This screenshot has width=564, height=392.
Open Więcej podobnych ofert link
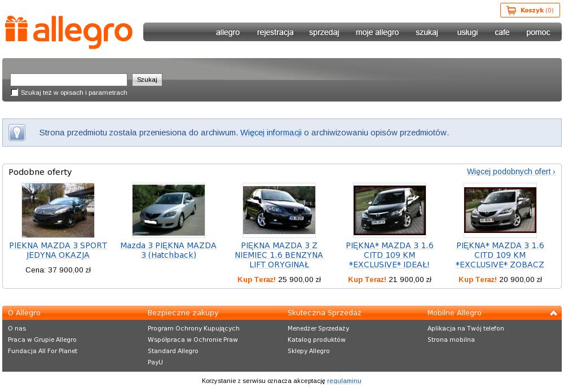pos(511,171)
